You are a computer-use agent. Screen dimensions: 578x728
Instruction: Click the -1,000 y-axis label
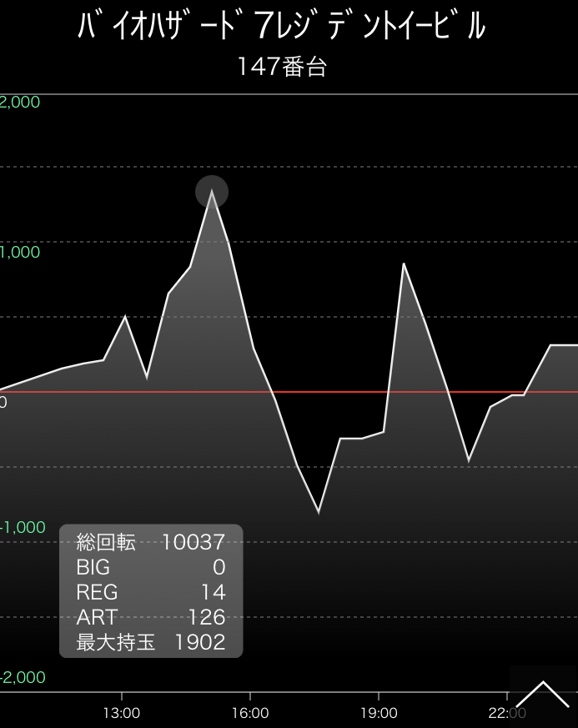click(x=23, y=527)
